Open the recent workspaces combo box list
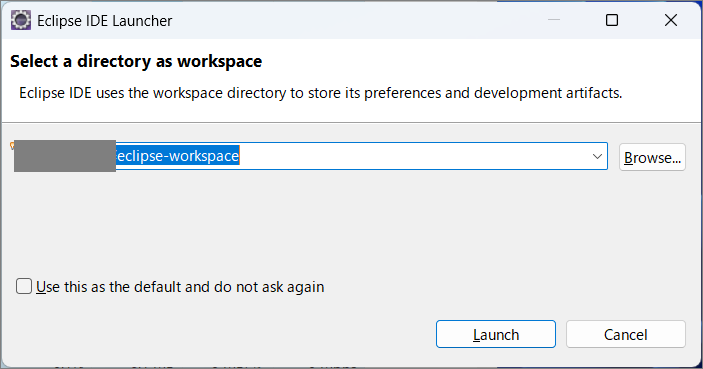 tap(597, 156)
